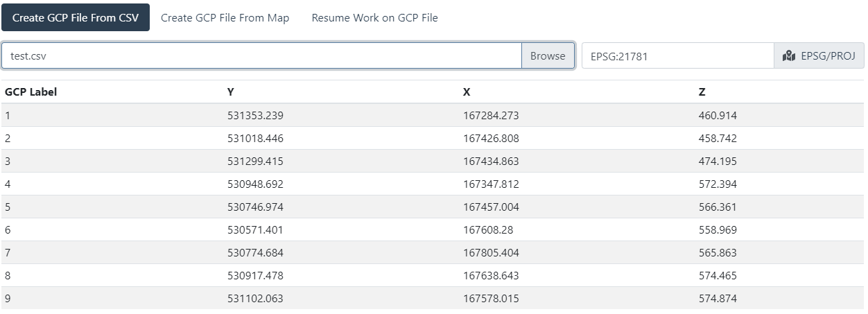Switch to Create GCP File From Map tab

(225, 18)
